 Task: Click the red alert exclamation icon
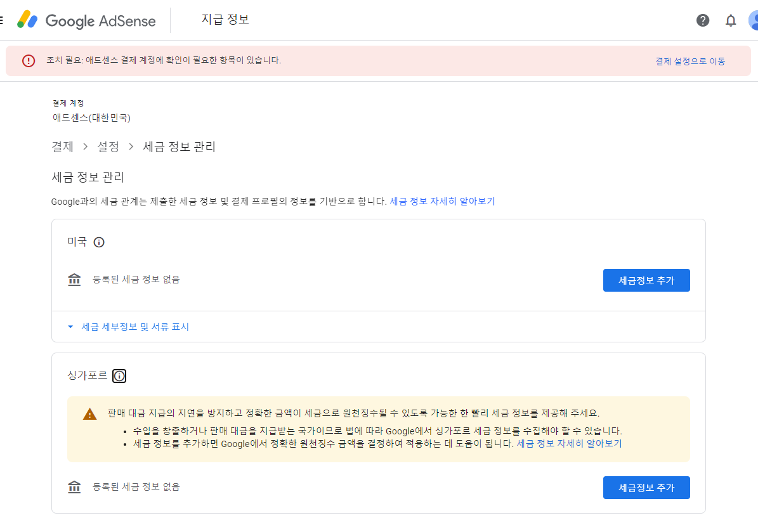tap(29, 61)
